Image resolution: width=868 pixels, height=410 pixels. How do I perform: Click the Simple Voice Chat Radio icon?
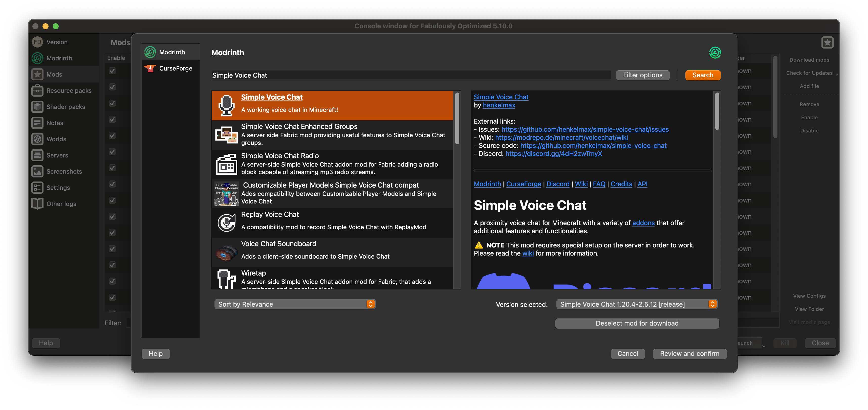[x=226, y=164]
